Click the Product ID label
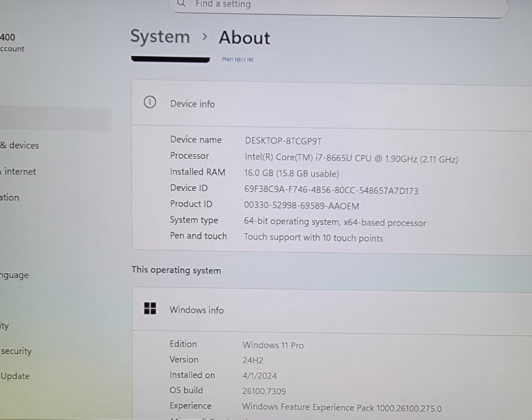Image resolution: width=532 pixels, height=420 pixels. click(x=191, y=204)
